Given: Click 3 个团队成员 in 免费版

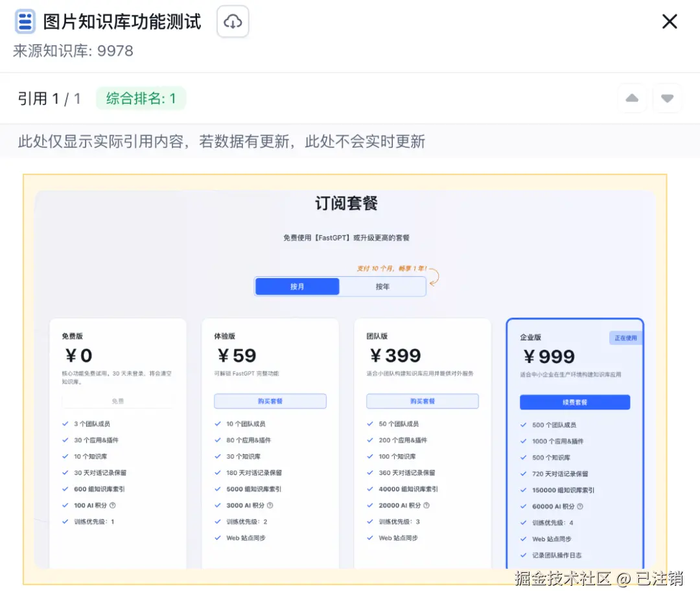Looking at the screenshot, I should click(x=92, y=424).
